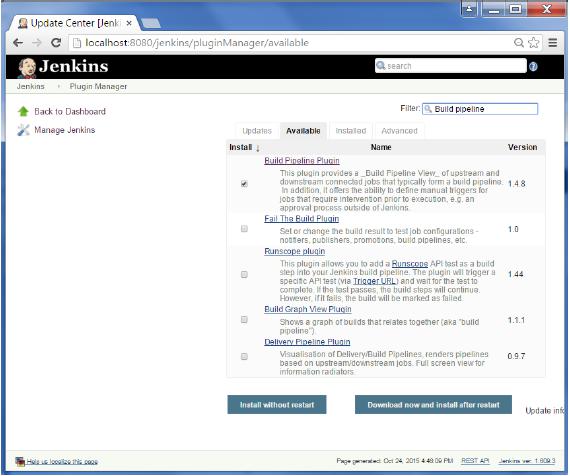Click the Install column sort arrow
Screen dimensions: 570x476
(x=258, y=148)
